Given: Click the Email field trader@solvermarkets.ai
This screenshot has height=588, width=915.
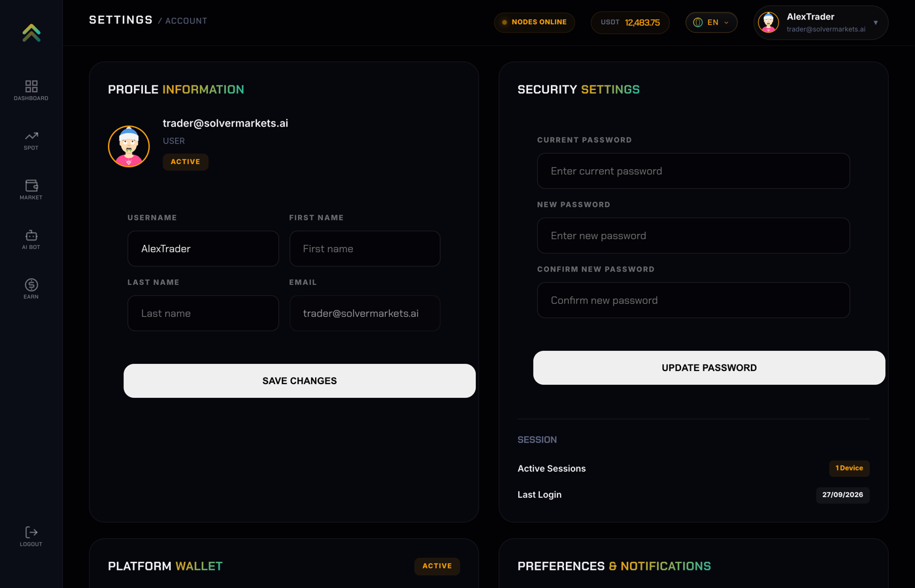Looking at the screenshot, I should point(365,313).
